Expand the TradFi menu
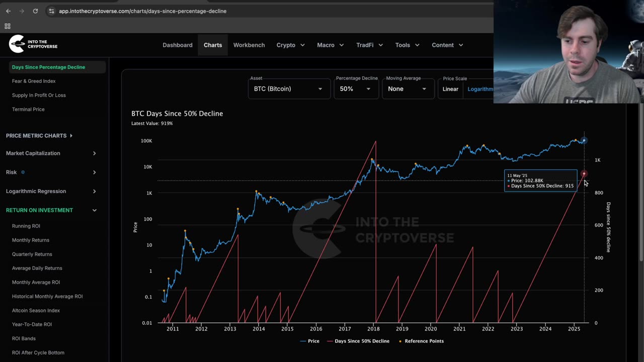 (370, 45)
